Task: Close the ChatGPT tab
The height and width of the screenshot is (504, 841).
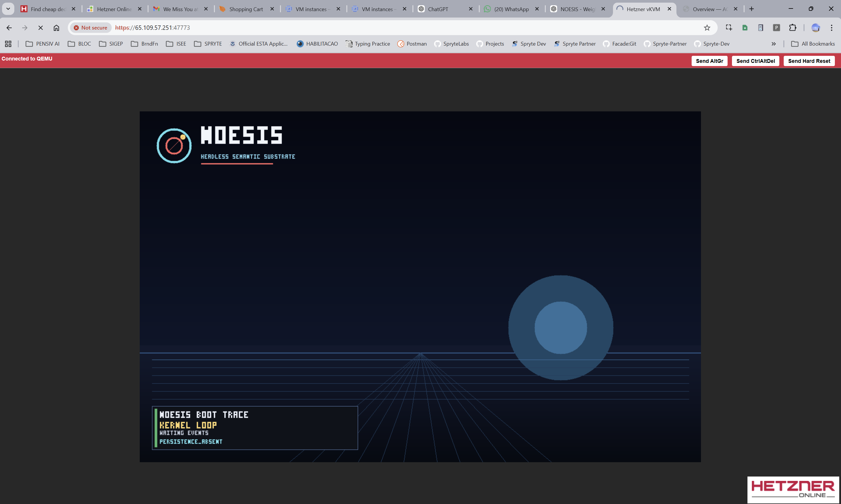Action: click(471, 9)
